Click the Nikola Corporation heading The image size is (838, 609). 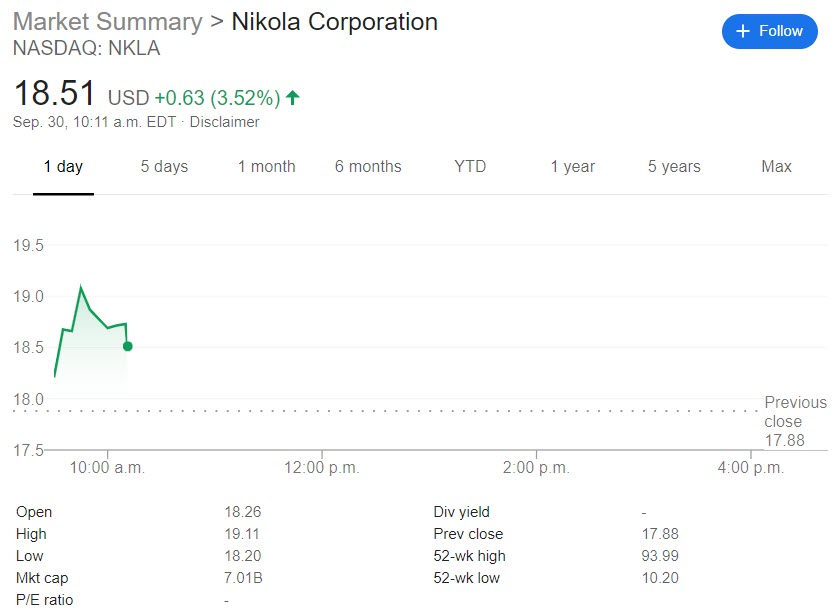[334, 21]
